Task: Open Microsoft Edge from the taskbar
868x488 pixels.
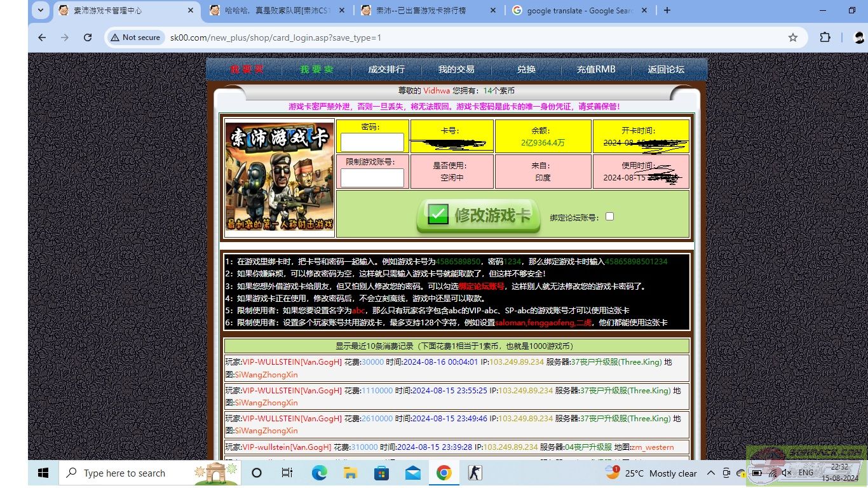Action: click(319, 473)
